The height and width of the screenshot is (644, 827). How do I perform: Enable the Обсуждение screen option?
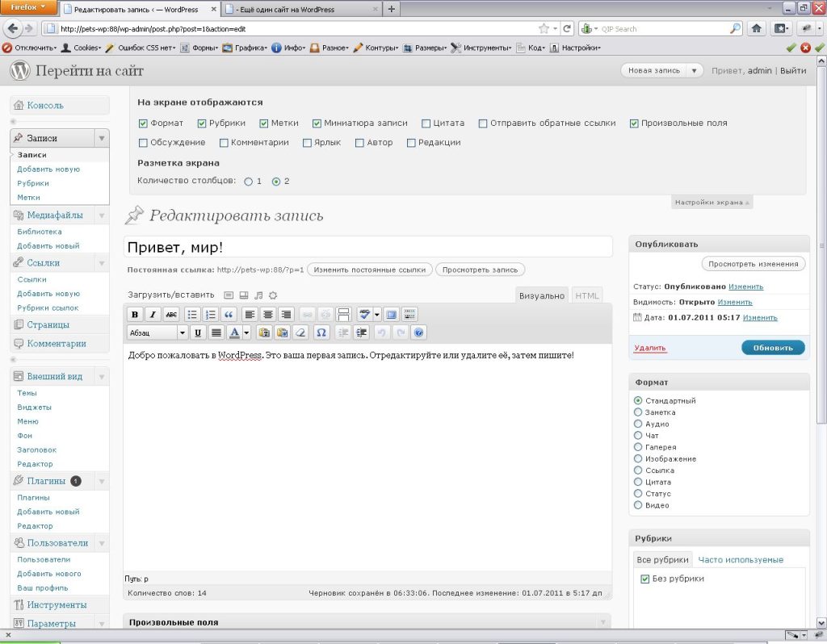click(x=143, y=143)
